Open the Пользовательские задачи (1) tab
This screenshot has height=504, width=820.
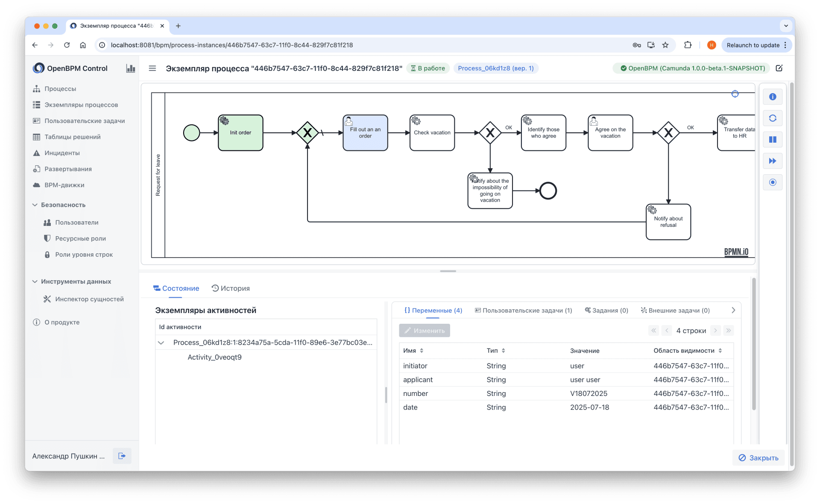pos(523,311)
